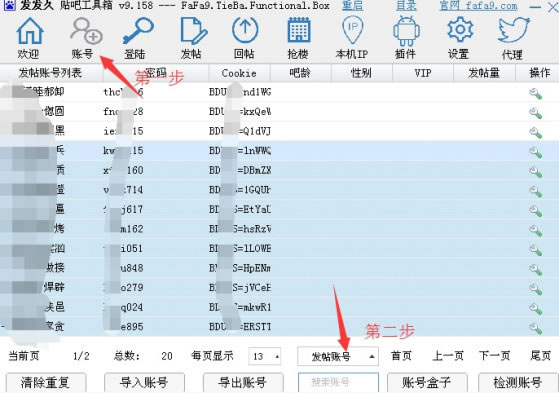Go to 上一页 previous page
Screen dimensions: 559x393
click(x=448, y=356)
